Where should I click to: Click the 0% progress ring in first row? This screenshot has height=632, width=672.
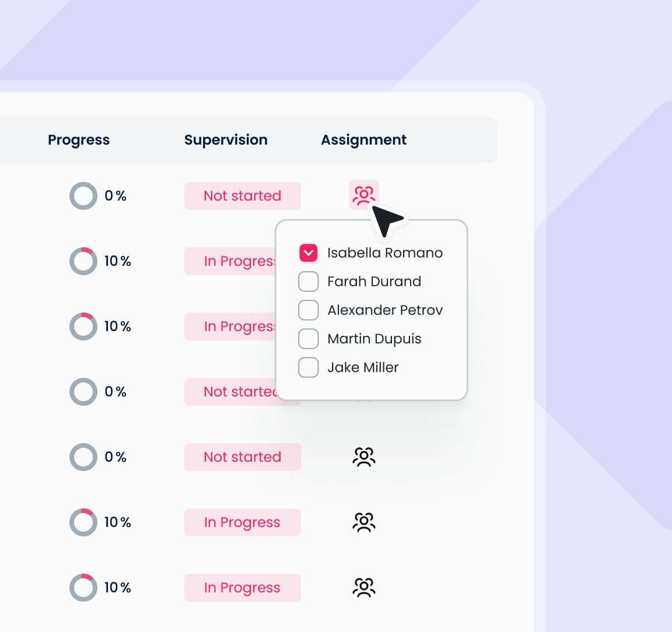click(x=83, y=196)
